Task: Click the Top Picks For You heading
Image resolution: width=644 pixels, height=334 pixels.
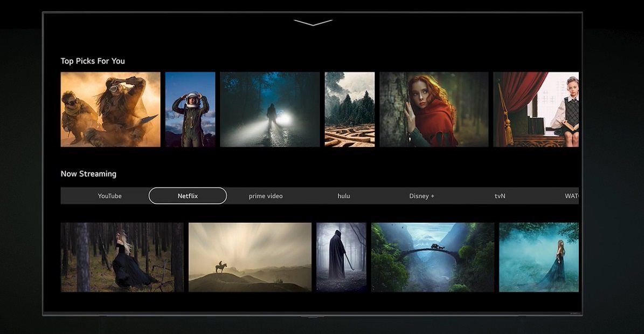Action: [93, 61]
